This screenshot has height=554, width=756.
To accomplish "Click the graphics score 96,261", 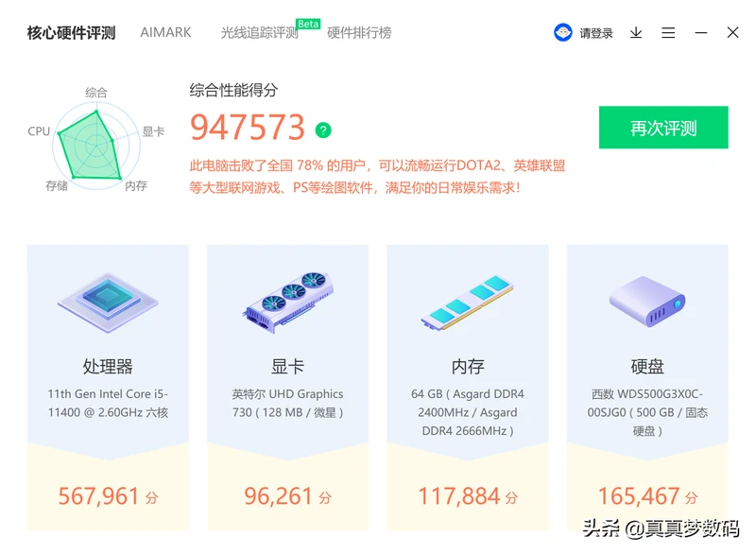I will click(278, 496).
